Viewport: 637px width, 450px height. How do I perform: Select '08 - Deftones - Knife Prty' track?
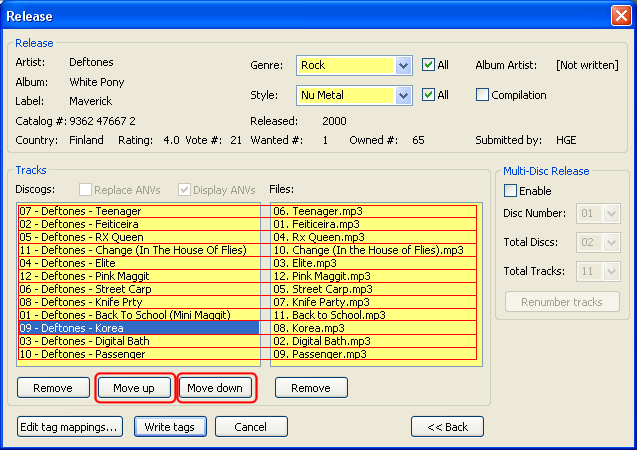(139, 302)
